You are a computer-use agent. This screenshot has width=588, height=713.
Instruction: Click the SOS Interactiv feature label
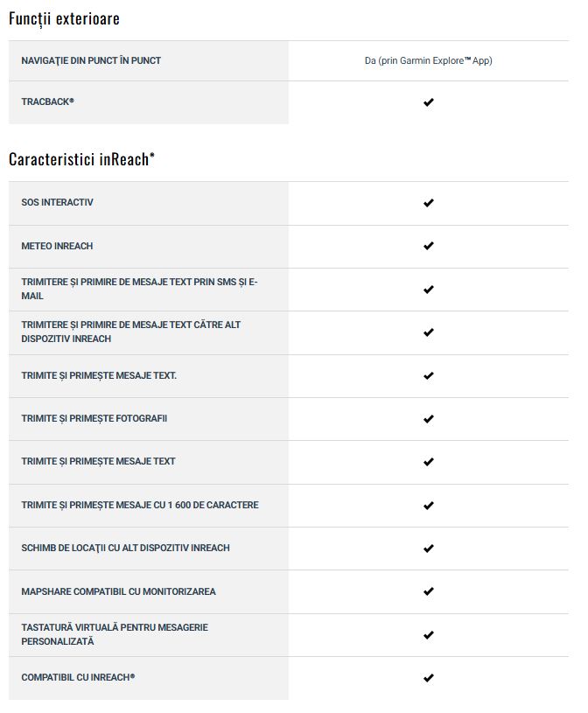57,202
